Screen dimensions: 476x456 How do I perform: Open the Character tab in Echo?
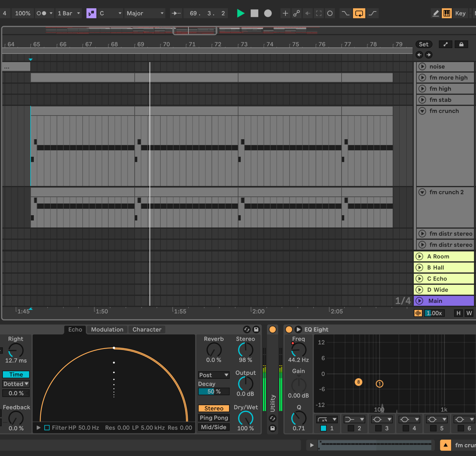[147, 329]
